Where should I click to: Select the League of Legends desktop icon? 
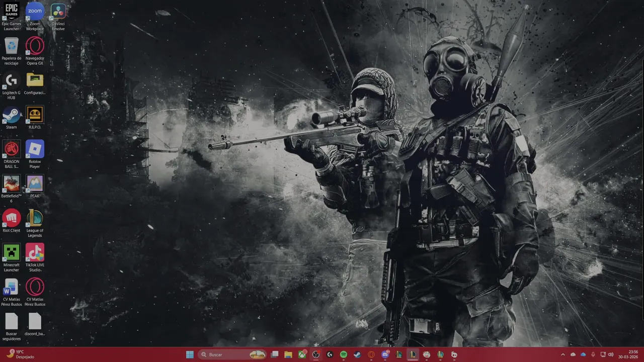tap(35, 224)
